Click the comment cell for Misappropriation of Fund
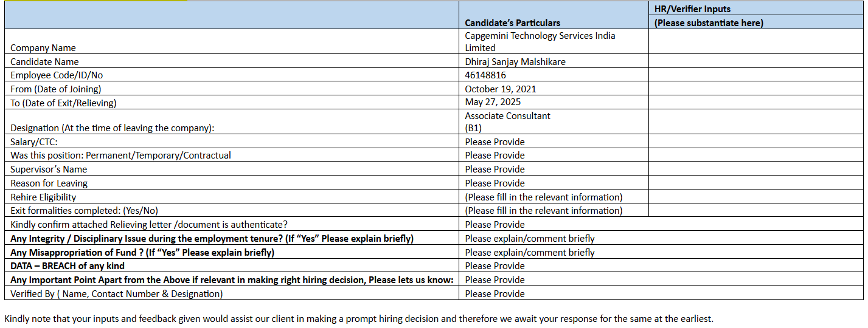This screenshot has width=868, height=328. pos(530,253)
